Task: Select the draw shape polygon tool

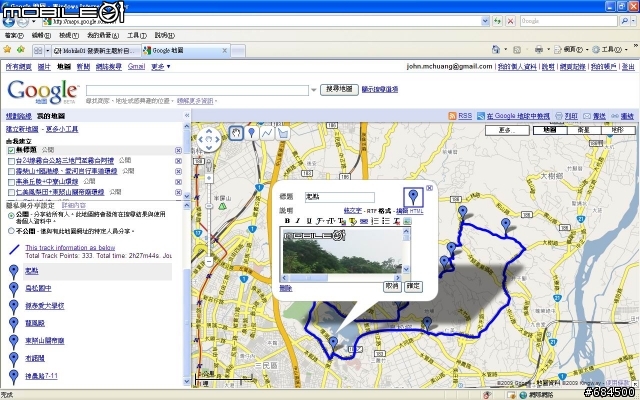Action: pyautogui.click(x=282, y=133)
